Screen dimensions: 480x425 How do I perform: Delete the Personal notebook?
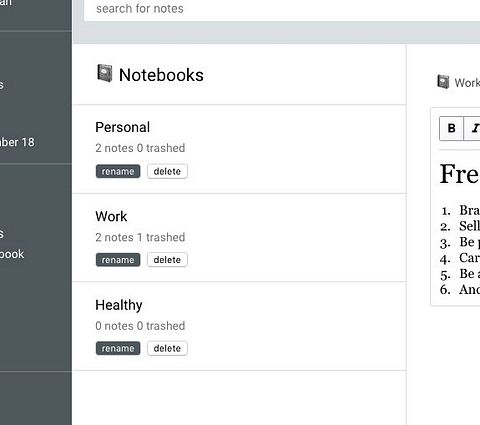[x=167, y=171]
